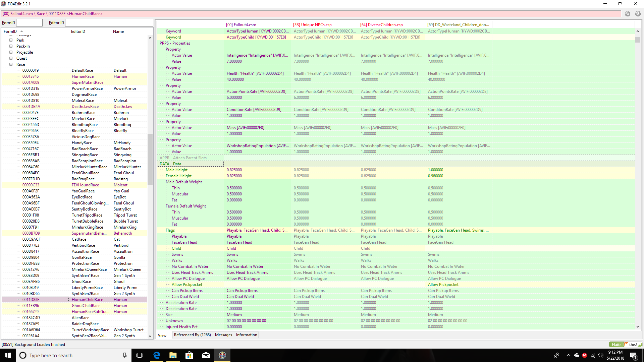Screen dimensions: 644x362
Task: Select the Messages tab
Action: [223, 335]
